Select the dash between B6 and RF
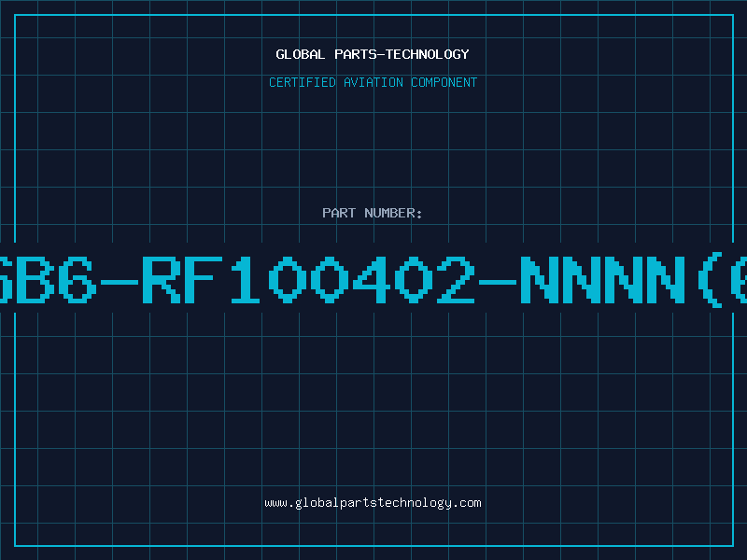Viewport: 747px width, 560px height. click(120, 283)
